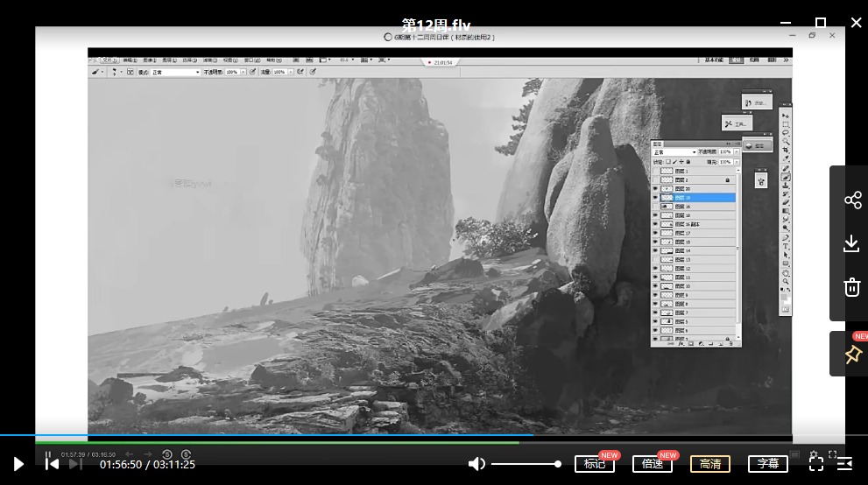Screen dimensions: 868x485
Task: Expand the 正常 blend mode dropdown in layers panel
Action: tap(674, 152)
